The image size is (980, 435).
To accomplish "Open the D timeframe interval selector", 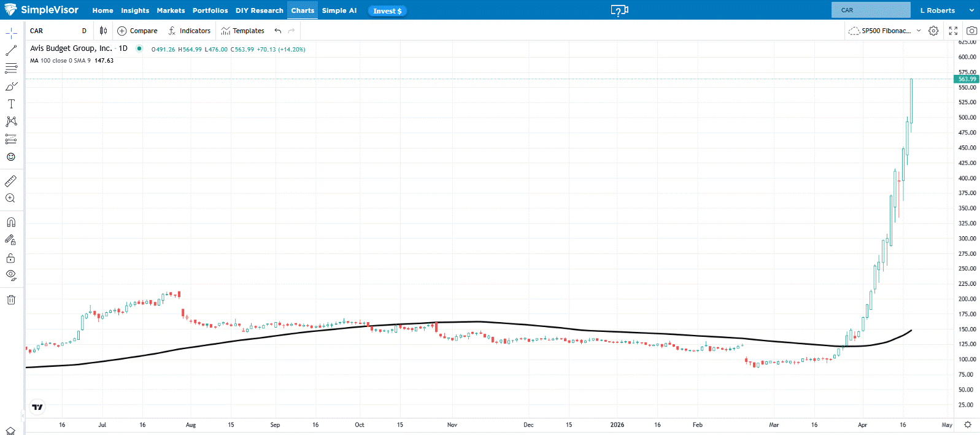I will coord(84,31).
